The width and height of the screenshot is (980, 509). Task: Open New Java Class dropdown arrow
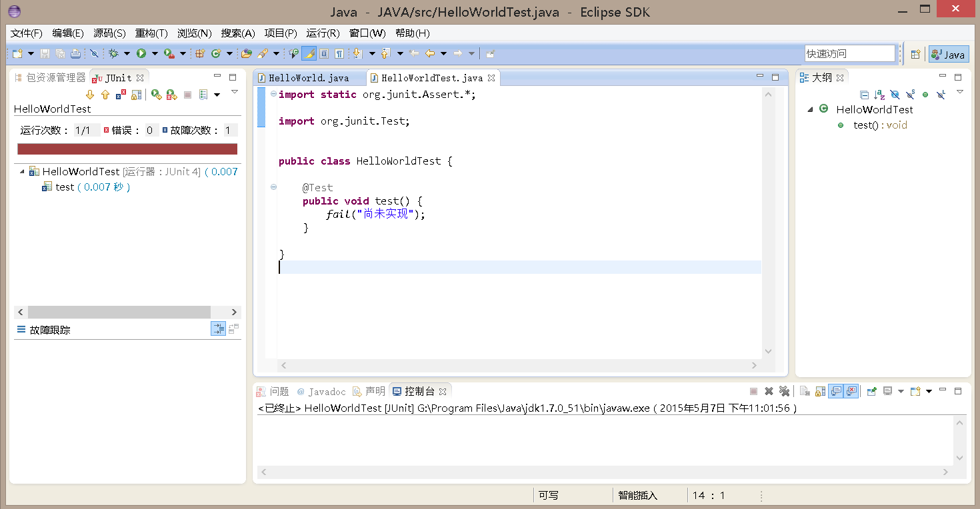pyautogui.click(x=229, y=53)
